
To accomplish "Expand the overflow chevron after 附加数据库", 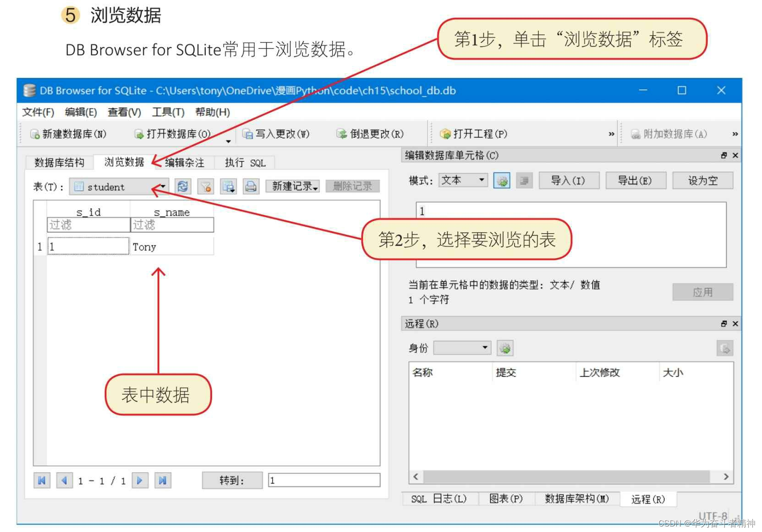I will click(735, 134).
